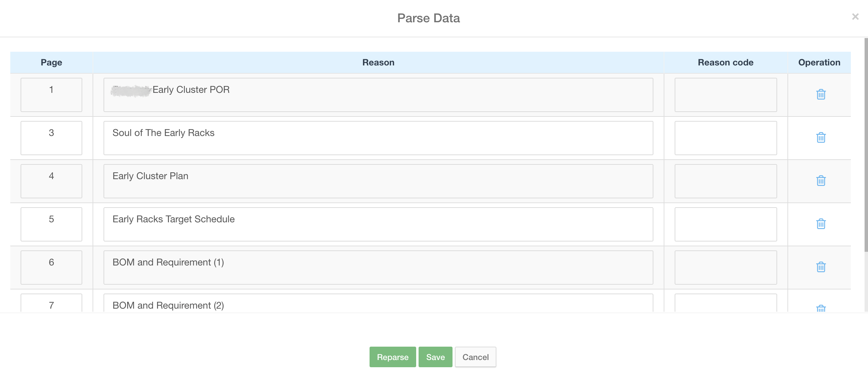Click the Reason code column header
This screenshot has width=868, height=372.
coord(725,62)
